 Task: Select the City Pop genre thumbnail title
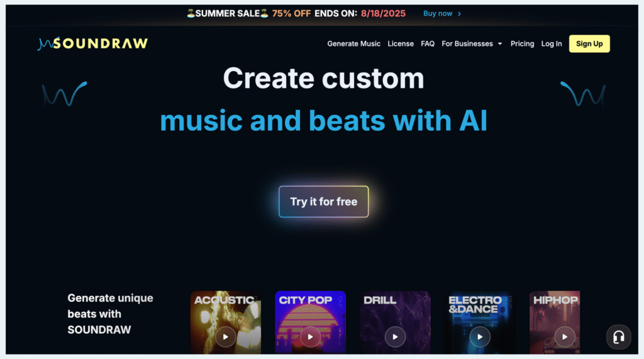tap(305, 301)
